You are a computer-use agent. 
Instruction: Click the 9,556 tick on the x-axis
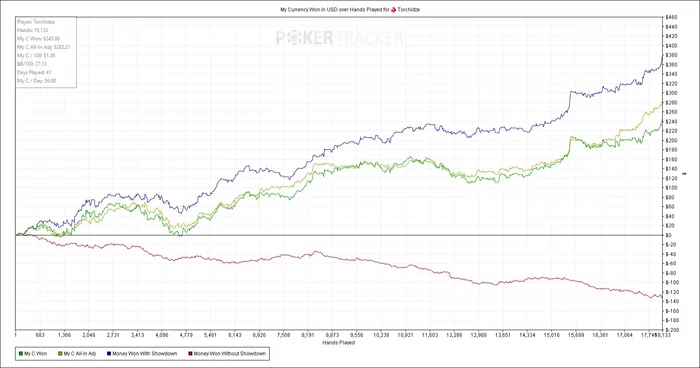point(357,335)
